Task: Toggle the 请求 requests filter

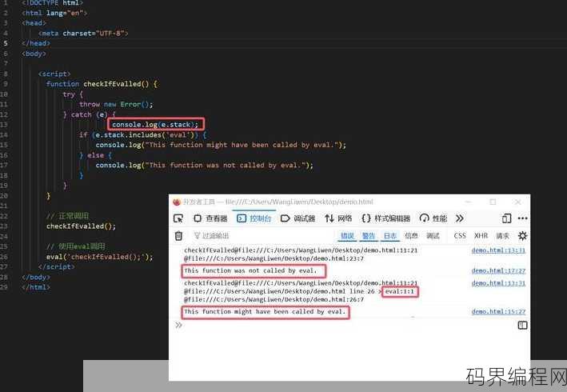Action: 502,236
